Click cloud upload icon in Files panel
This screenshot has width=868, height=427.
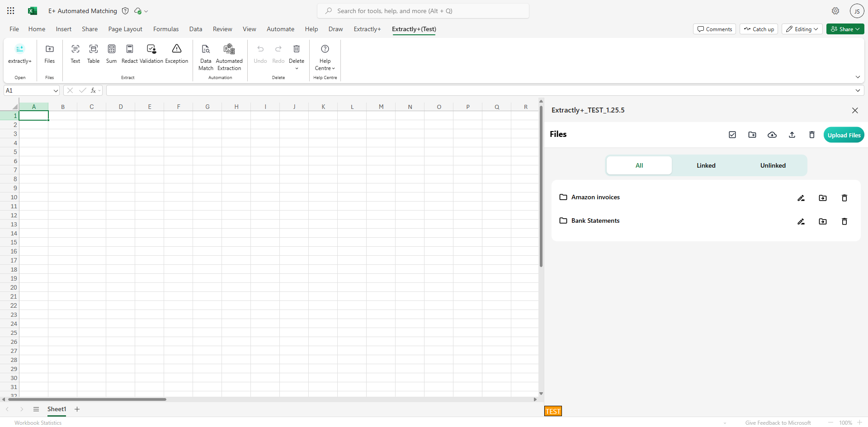[x=772, y=135]
